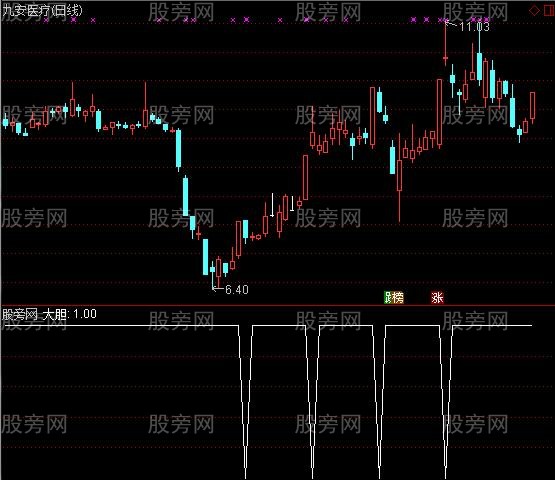The width and height of the screenshot is (555, 480).
Task: Click the red square icon beside the diamond
Action: [x=549, y=10]
